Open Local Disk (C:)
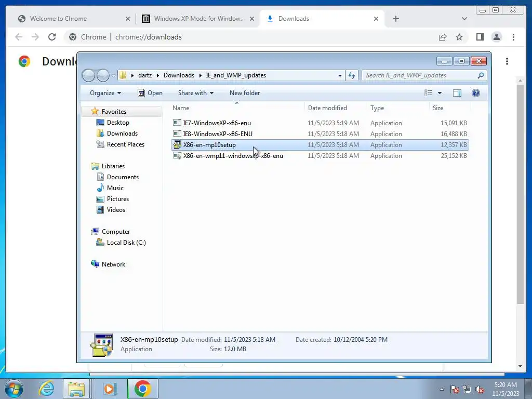This screenshot has height=399, width=532. [x=126, y=243]
